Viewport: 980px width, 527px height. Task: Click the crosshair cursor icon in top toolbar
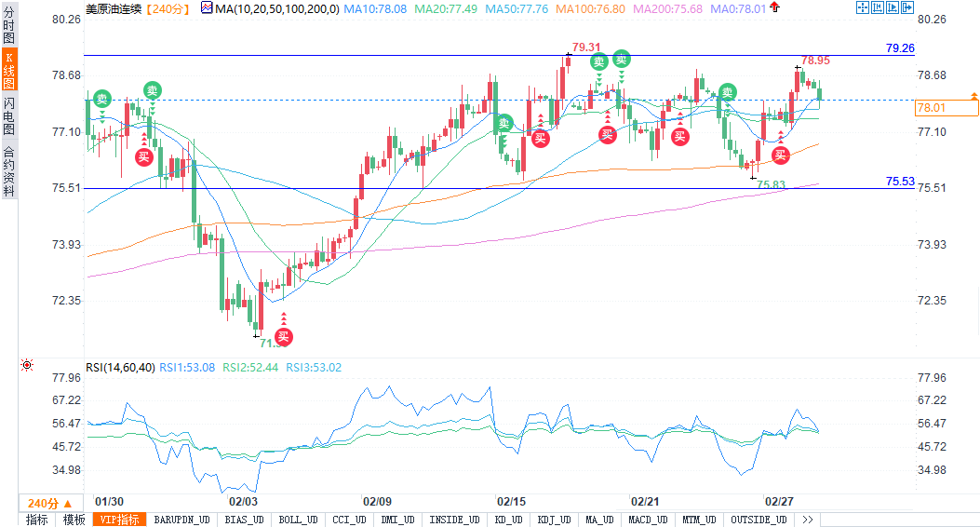pos(862,7)
